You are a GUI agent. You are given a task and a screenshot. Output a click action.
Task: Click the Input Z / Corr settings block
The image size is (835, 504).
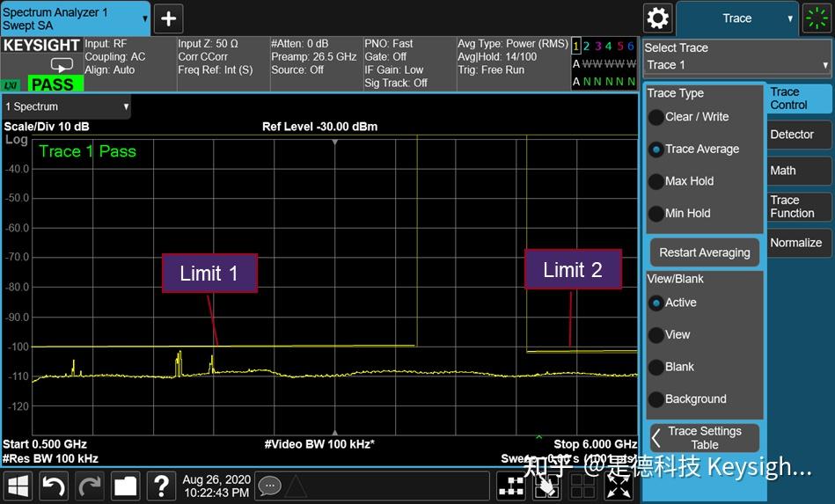tap(223, 64)
